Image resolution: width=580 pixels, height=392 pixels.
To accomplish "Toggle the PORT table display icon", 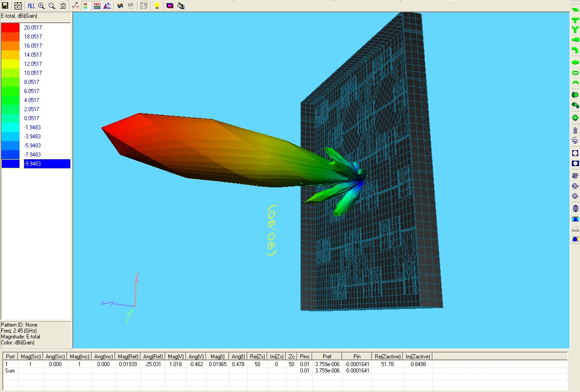I will [x=97, y=6].
